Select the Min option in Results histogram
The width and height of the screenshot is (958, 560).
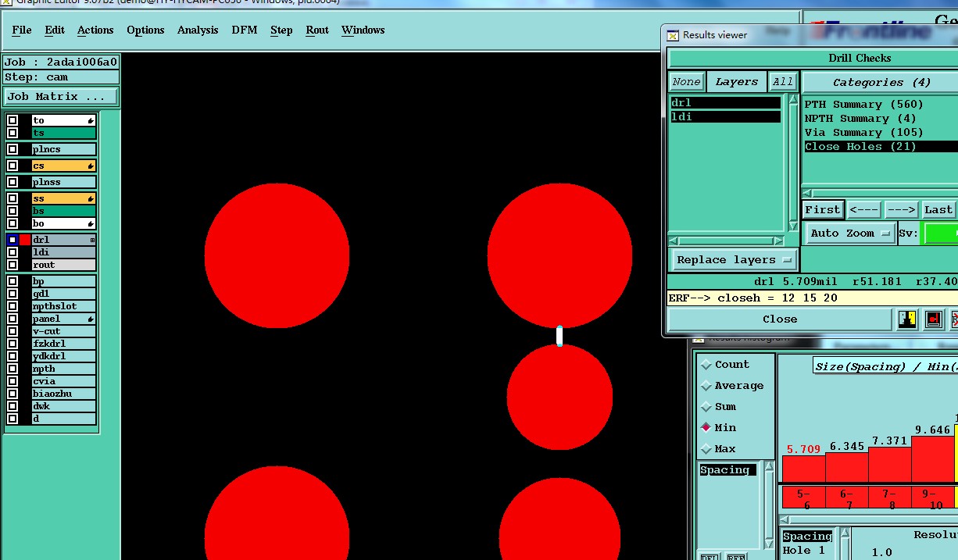point(707,428)
